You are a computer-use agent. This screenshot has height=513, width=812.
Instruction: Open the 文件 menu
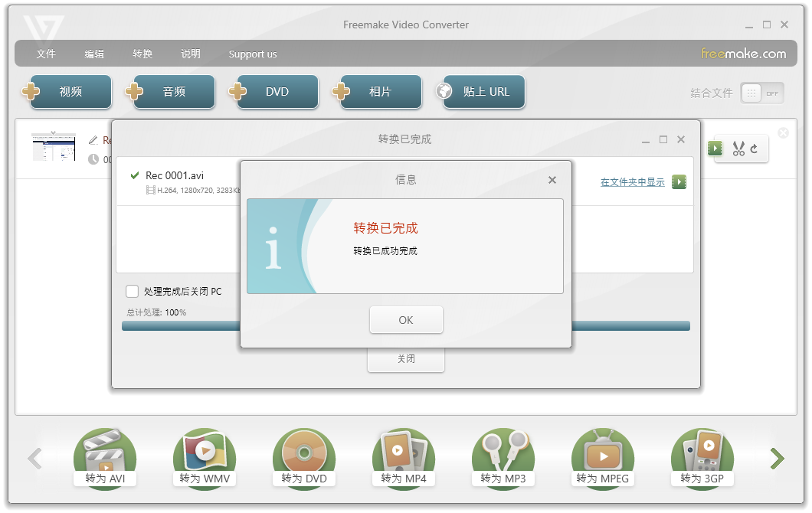46,54
